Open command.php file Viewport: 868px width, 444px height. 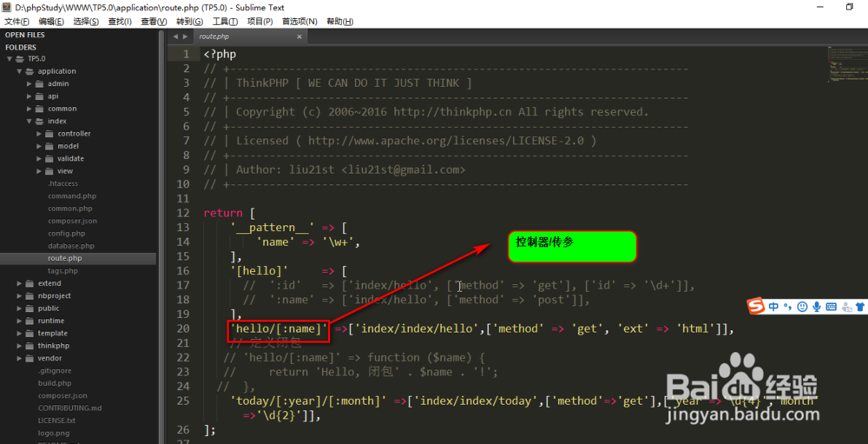[x=72, y=196]
